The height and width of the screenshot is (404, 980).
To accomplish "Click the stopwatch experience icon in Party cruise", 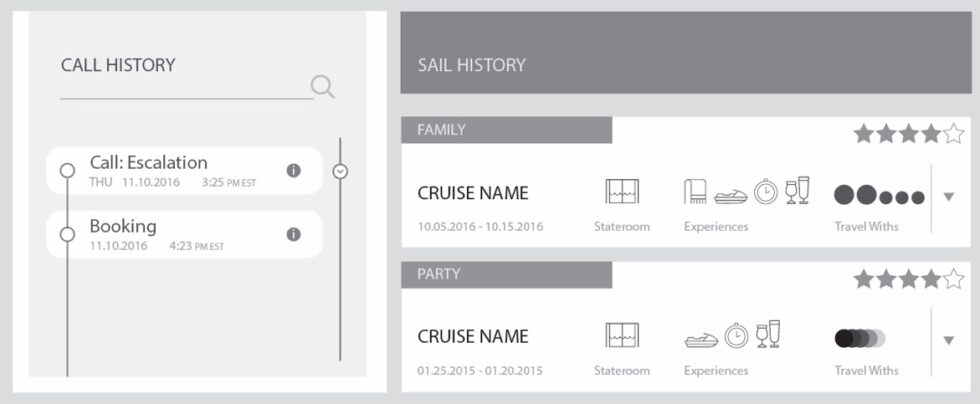I will pos(736,336).
